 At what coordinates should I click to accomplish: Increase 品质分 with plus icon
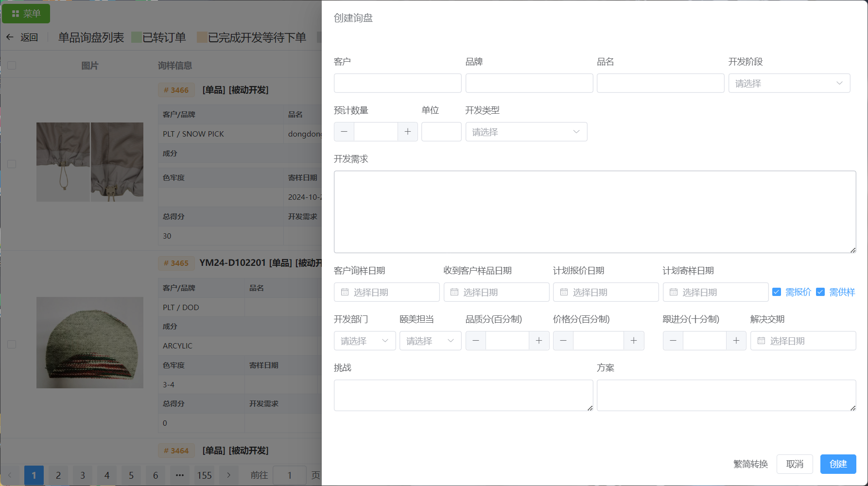538,341
